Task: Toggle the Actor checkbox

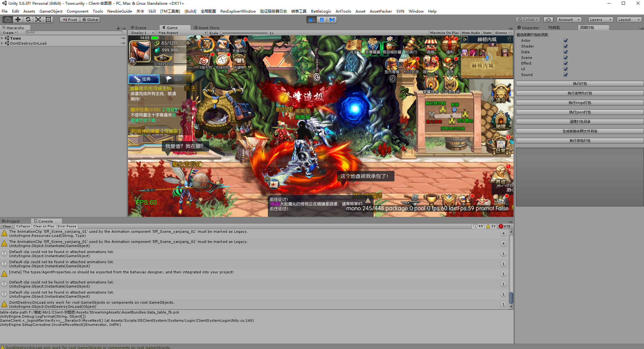Action: [x=565, y=41]
